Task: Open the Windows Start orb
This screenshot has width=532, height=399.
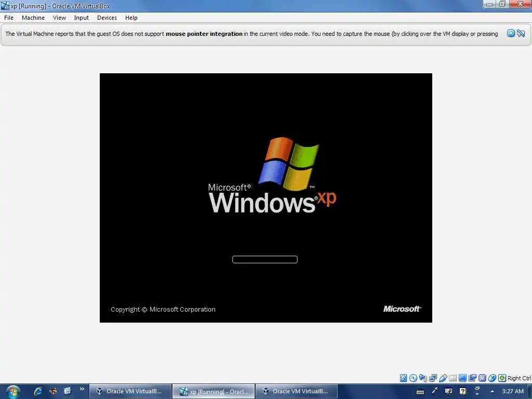Action: [13, 392]
